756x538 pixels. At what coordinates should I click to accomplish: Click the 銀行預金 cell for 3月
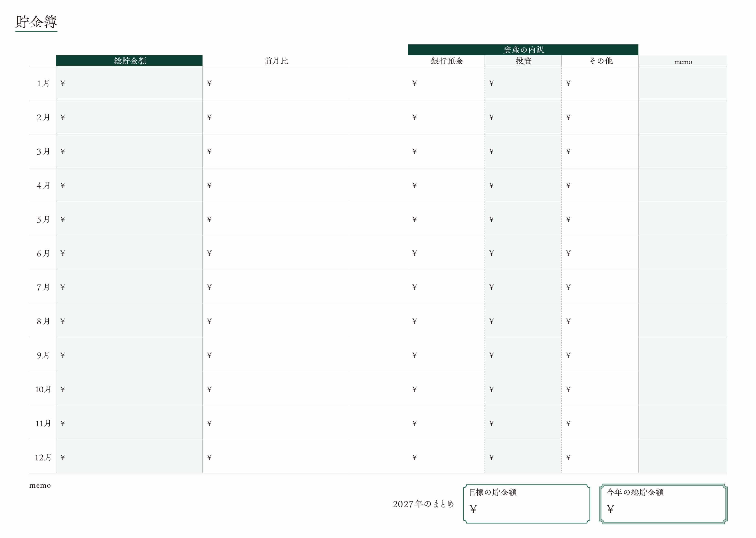(x=446, y=151)
